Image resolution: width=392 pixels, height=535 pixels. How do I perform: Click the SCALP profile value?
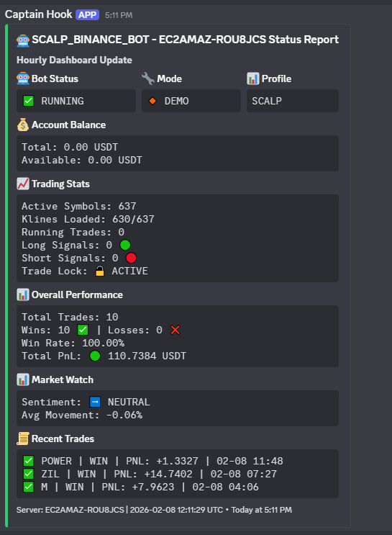(267, 101)
